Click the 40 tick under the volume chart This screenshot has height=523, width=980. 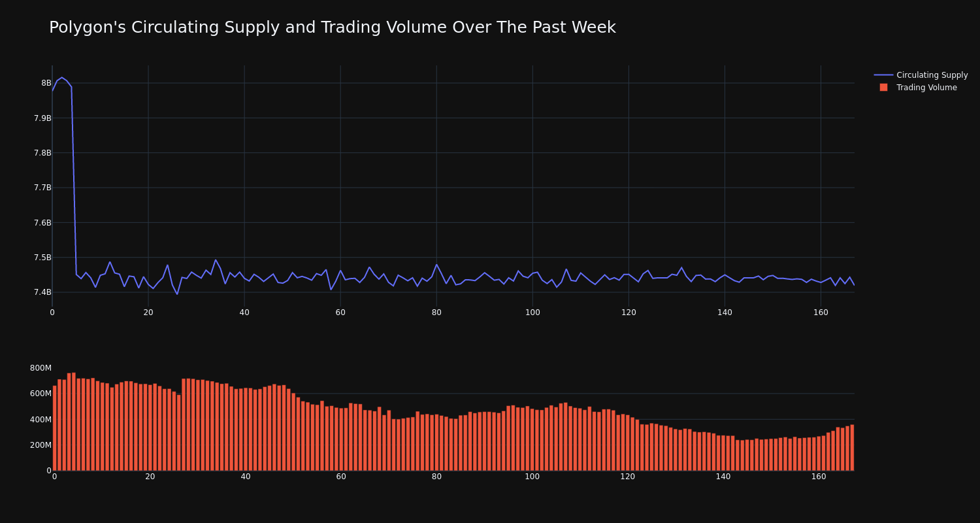[x=246, y=477]
